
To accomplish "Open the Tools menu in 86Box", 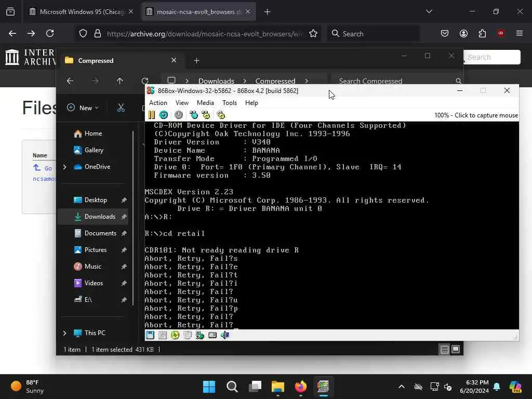I will point(229,103).
